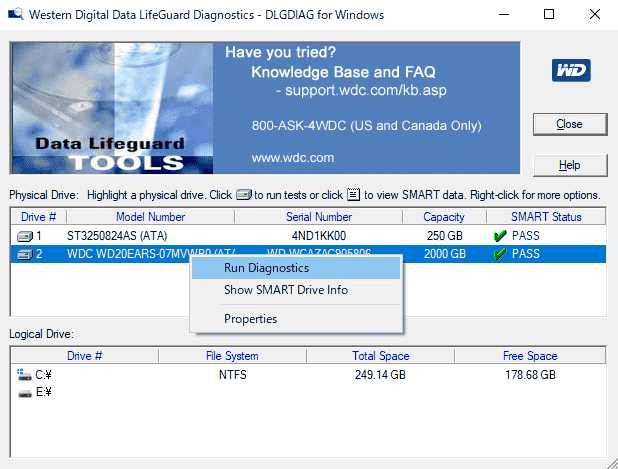Click the drive icon for physical drive 2
This screenshot has height=469, width=618.
[x=24, y=255]
